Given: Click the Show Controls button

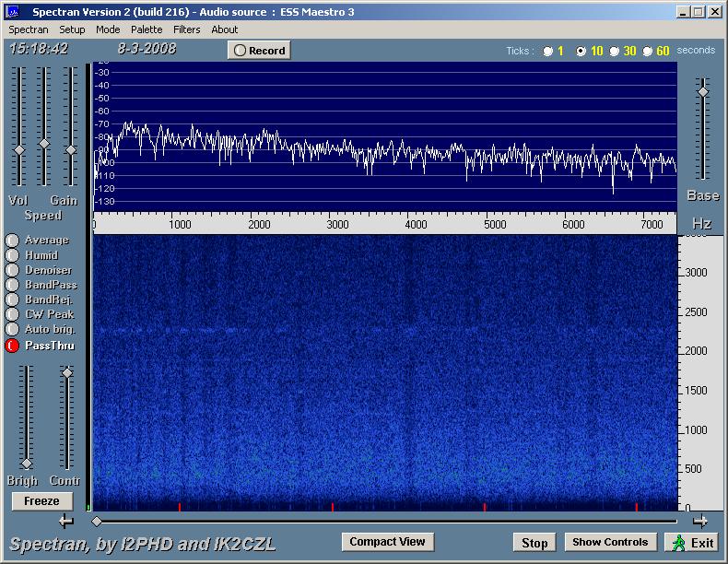Looking at the screenshot, I should click(611, 542).
